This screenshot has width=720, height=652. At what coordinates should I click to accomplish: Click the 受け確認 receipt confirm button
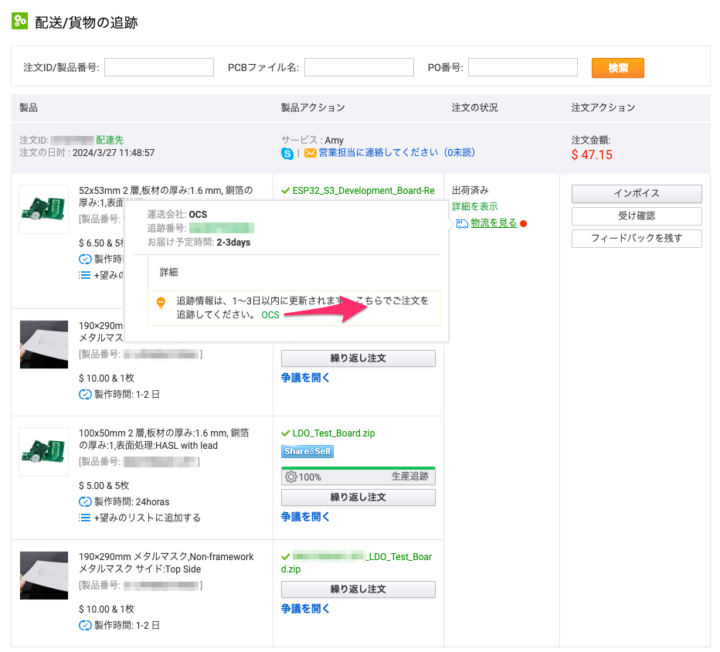point(636,216)
